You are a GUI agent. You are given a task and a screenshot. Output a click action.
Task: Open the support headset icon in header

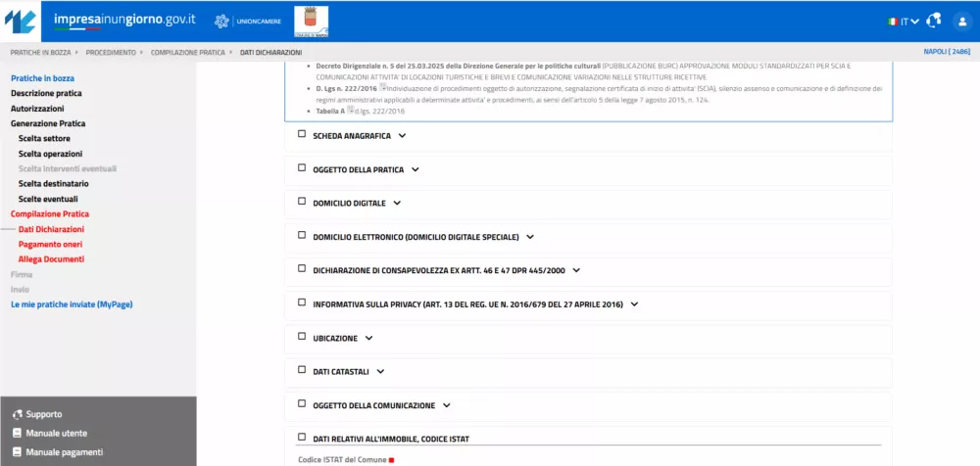934,21
